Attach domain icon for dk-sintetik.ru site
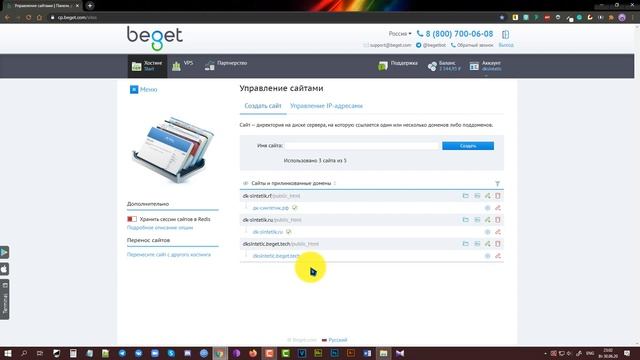The height and width of the screenshot is (360, 640). point(487,220)
